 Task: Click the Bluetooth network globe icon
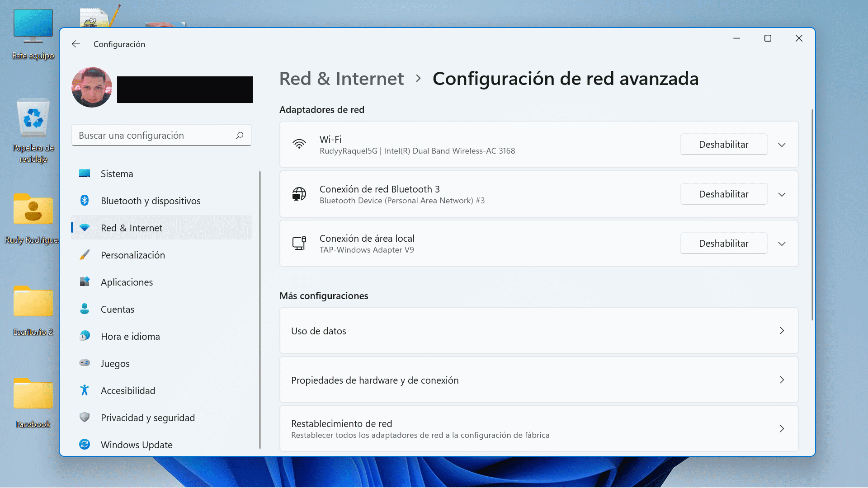point(299,194)
